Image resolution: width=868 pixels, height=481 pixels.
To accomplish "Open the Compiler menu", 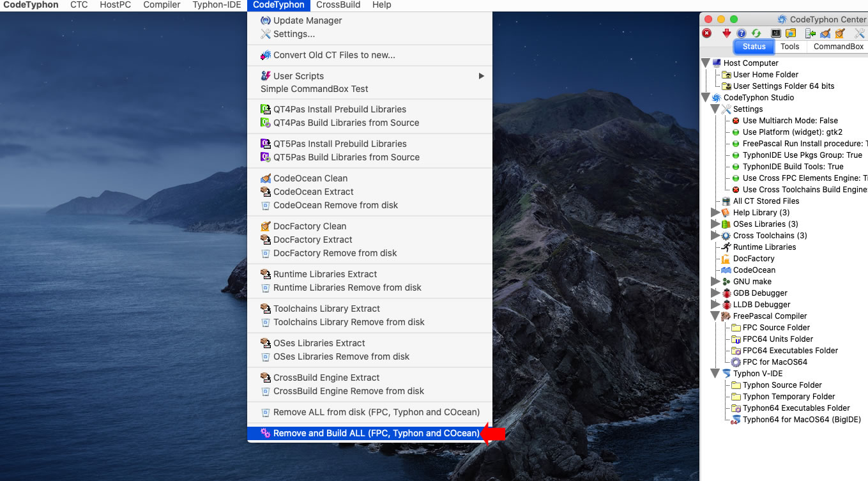I will point(162,4).
